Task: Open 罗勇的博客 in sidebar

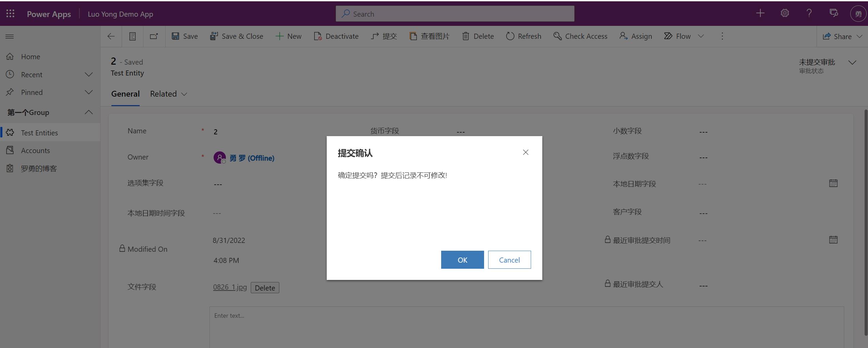Action: pyautogui.click(x=50, y=168)
